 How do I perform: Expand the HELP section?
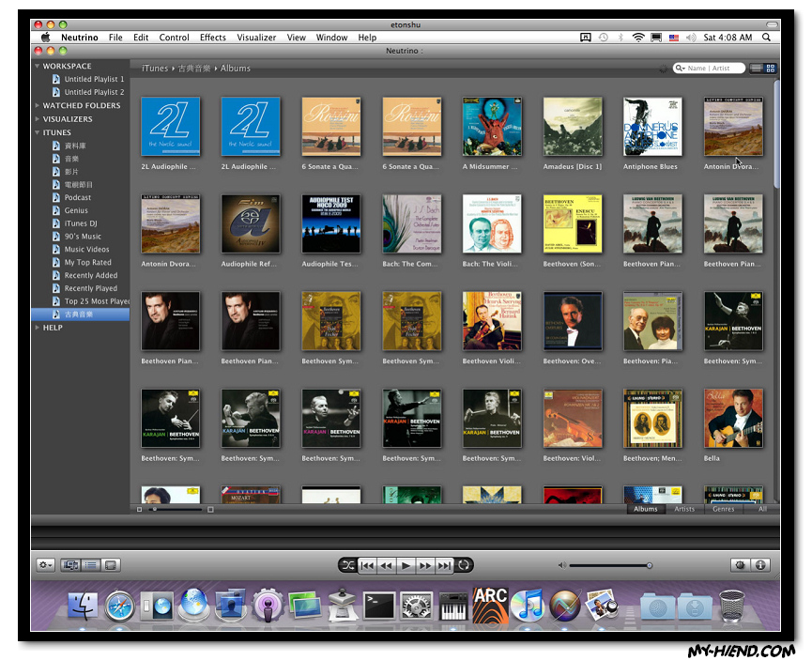pos(38,328)
